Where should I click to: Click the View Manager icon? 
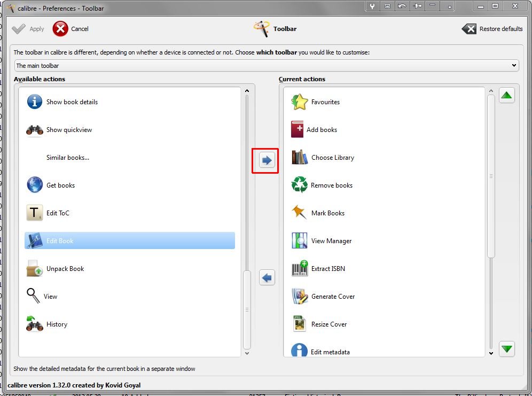click(x=300, y=240)
